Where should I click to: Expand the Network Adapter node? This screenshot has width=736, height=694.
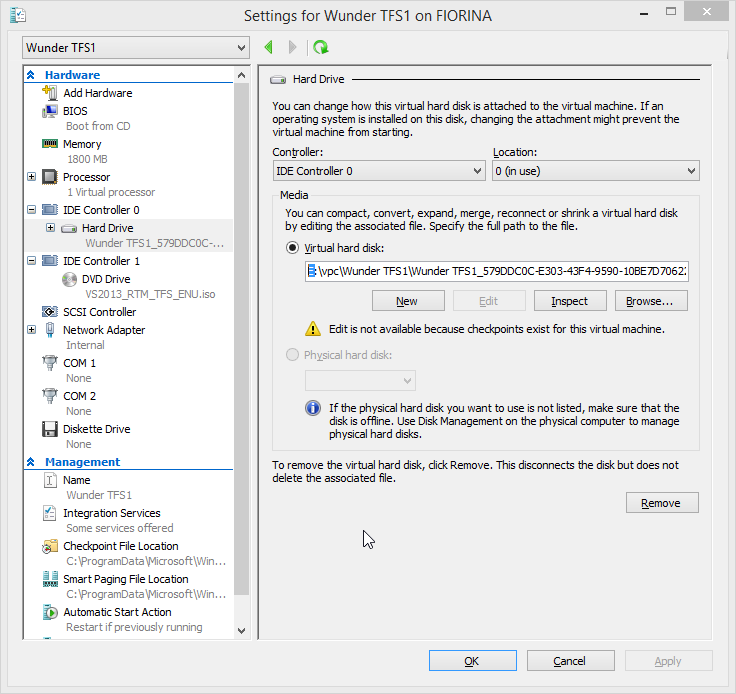pyautogui.click(x=31, y=330)
